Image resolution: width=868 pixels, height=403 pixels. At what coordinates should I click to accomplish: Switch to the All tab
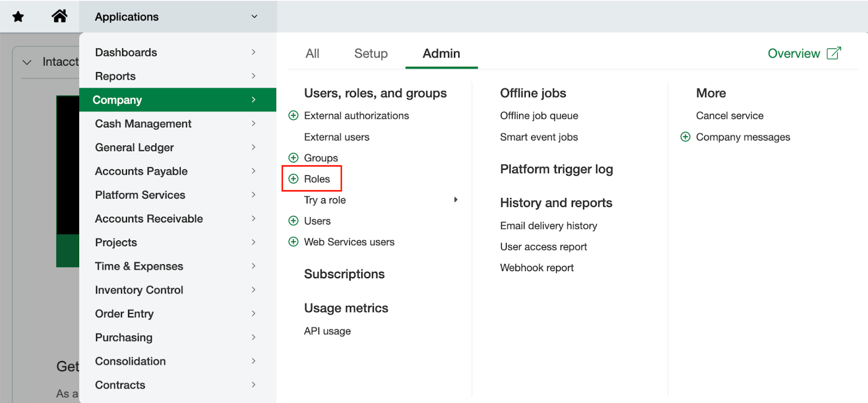point(312,54)
